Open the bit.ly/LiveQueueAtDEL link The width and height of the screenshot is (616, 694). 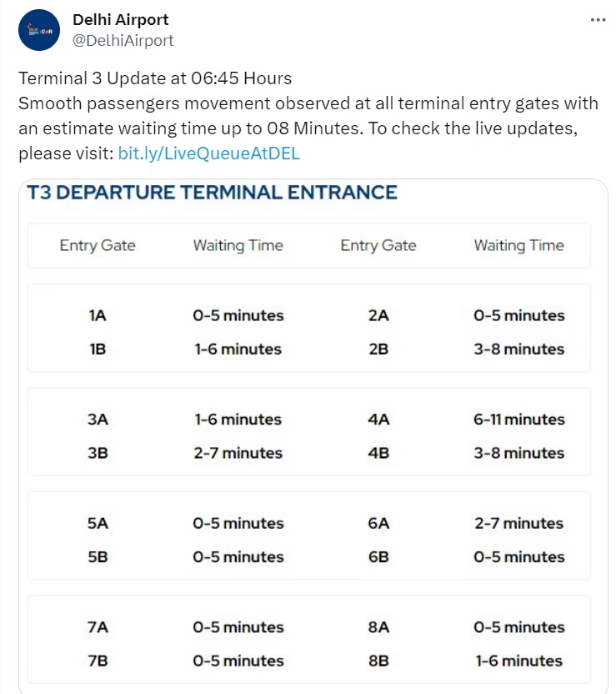coord(208,153)
